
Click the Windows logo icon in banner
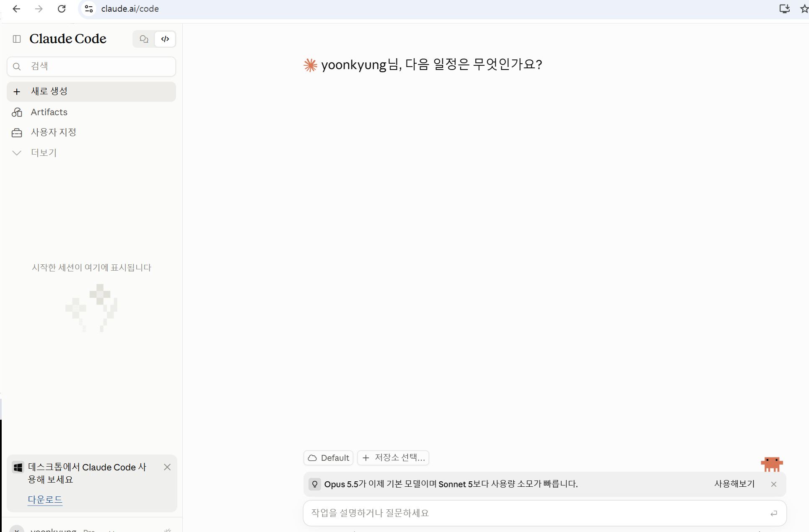tap(18, 467)
